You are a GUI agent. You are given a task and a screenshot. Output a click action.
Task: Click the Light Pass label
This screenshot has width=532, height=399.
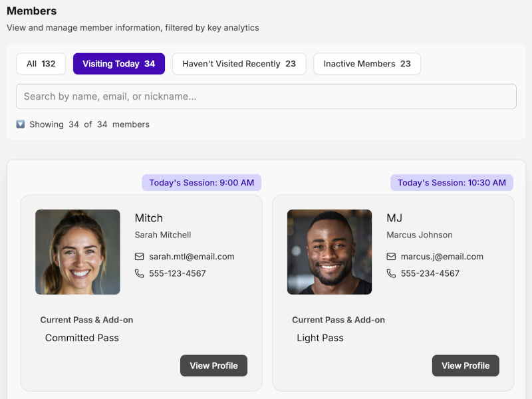(x=320, y=337)
